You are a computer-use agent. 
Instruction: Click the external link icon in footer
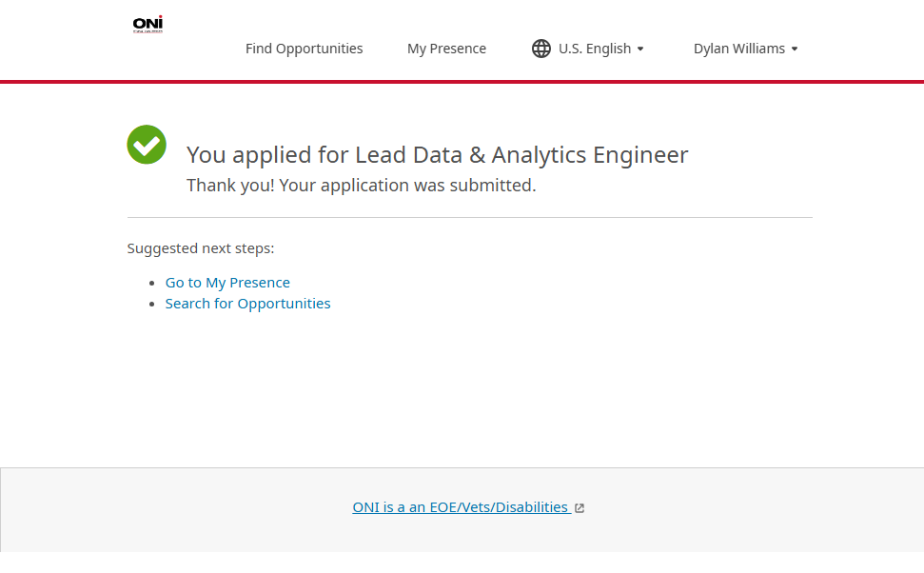coord(580,508)
